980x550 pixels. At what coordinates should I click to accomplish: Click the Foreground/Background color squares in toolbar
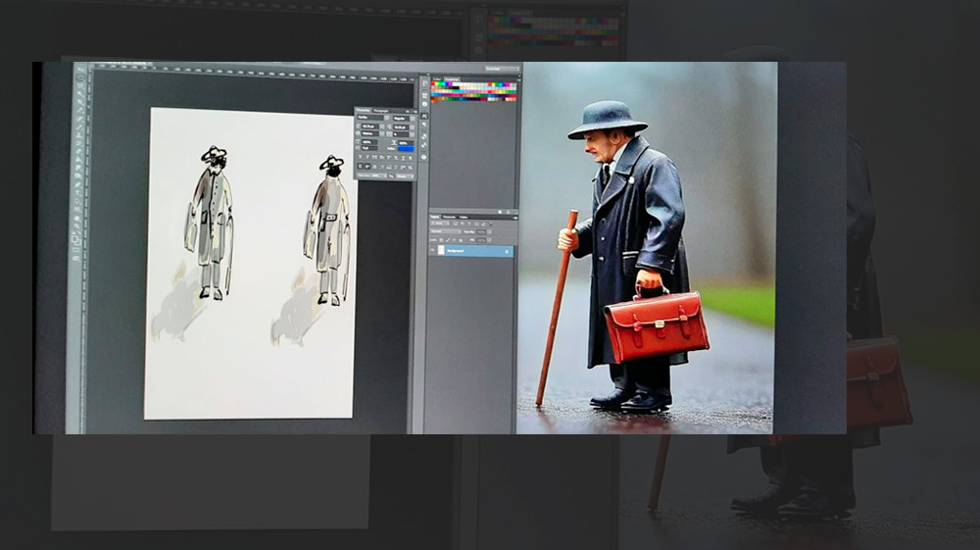click(77, 240)
